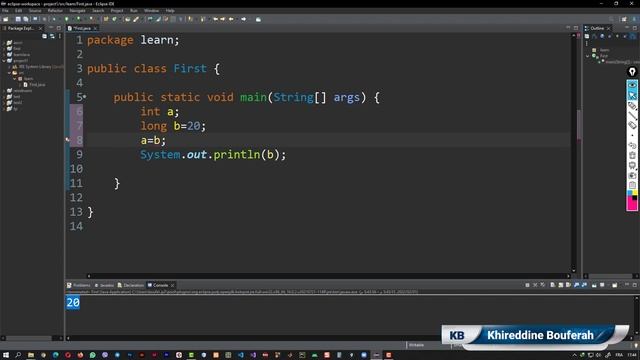The height and width of the screenshot is (360, 640).
Task: Collapse the First class in Outline
Action: 588,56
